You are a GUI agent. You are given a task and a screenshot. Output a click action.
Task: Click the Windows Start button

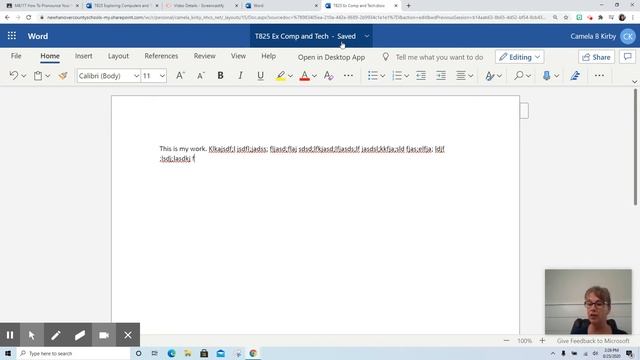[8, 353]
